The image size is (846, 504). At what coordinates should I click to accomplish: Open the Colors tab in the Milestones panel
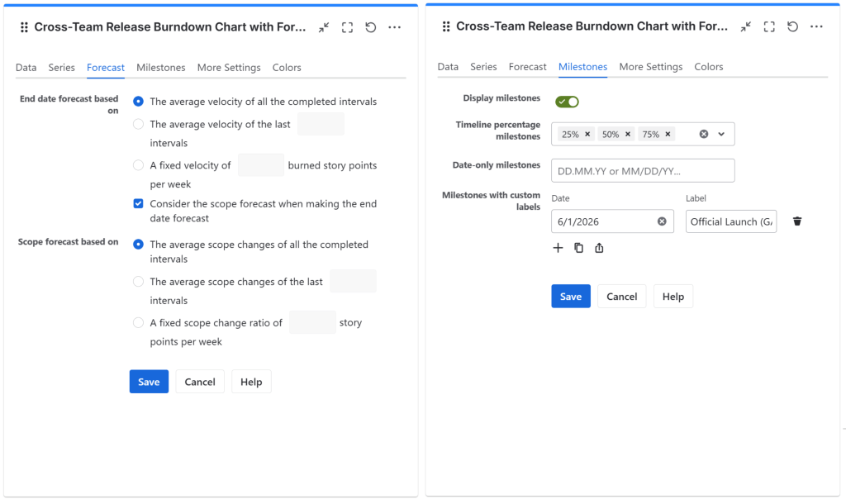(709, 67)
